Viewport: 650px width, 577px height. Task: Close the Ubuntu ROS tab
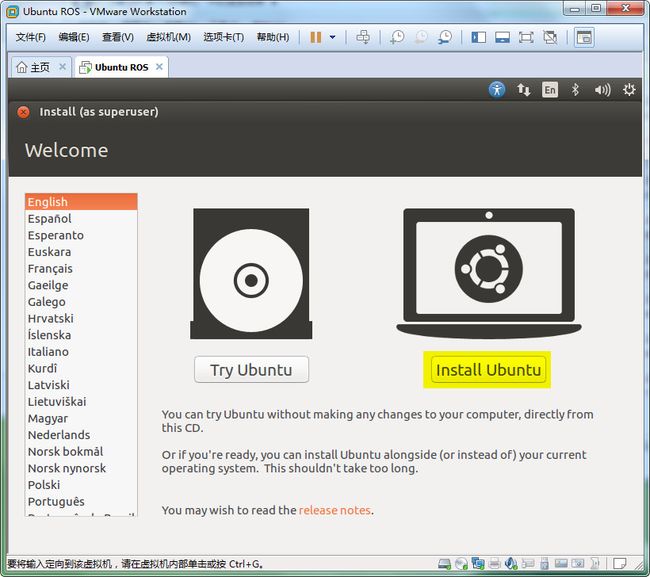[x=159, y=67]
